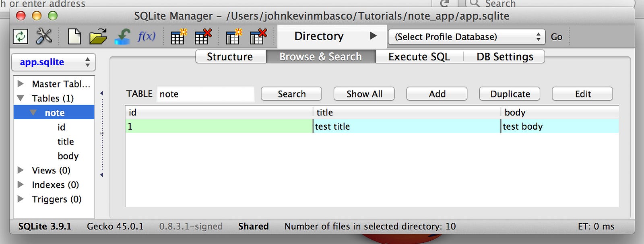Image resolution: width=644 pixels, height=244 pixels.
Task: Click the Directory arrow triangle
Action: coord(373,36)
